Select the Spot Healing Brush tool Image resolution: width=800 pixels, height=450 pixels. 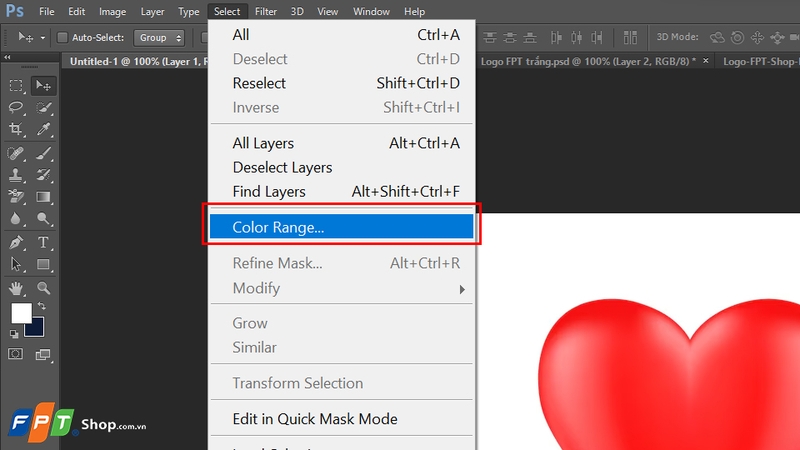tap(16, 153)
